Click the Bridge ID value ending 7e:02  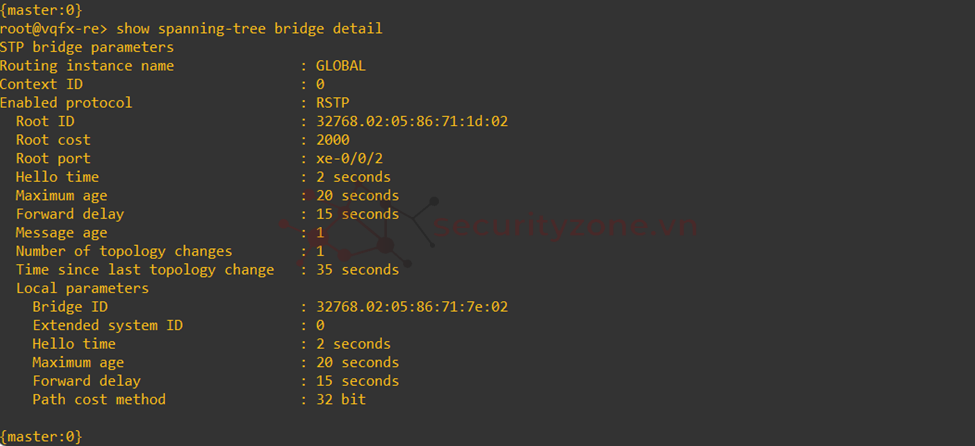pos(412,307)
